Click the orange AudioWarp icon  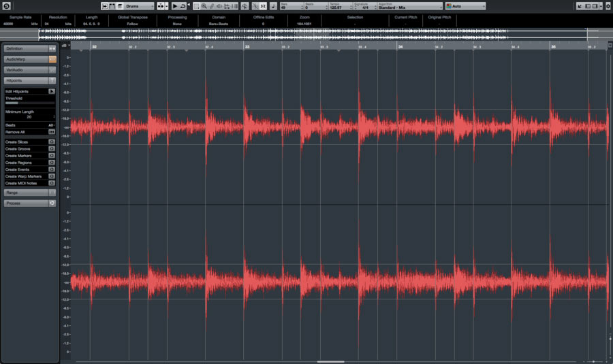coord(52,59)
